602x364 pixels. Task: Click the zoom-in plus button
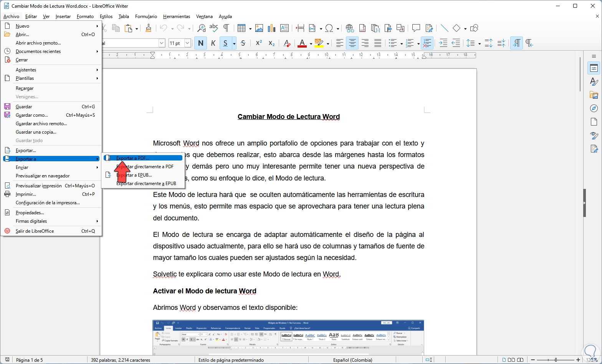[x=578, y=360]
